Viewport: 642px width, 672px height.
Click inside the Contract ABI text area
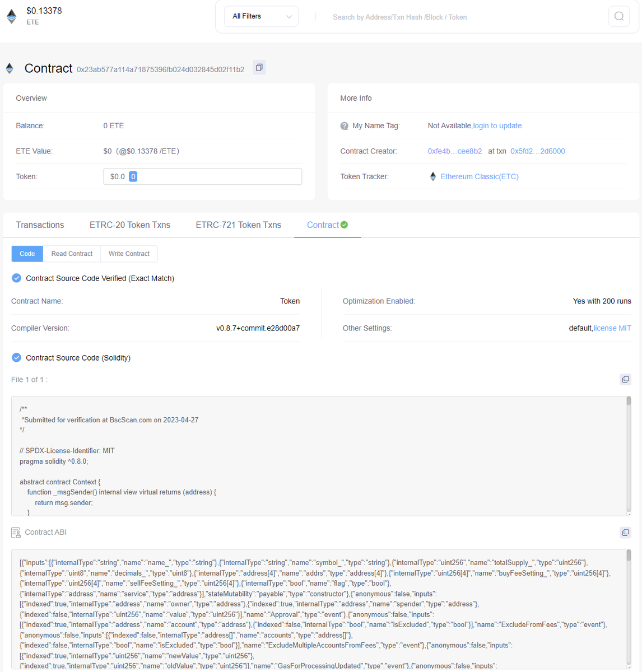click(319, 609)
